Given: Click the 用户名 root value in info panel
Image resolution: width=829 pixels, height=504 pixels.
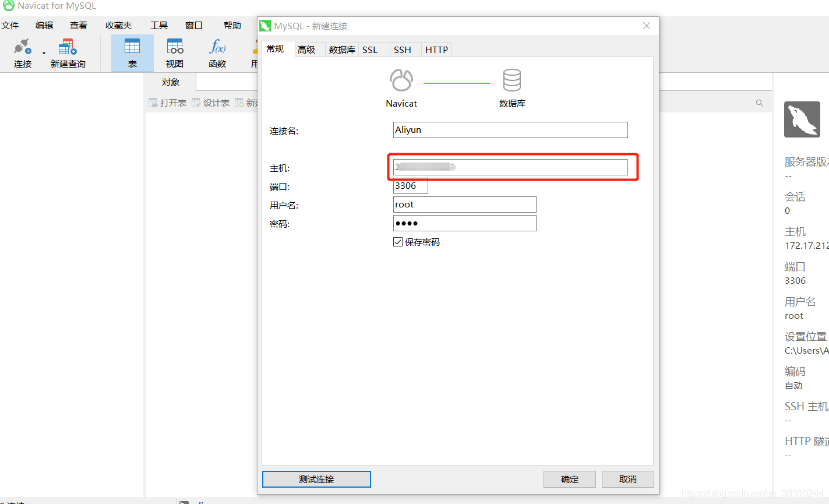Looking at the screenshot, I should (794, 316).
